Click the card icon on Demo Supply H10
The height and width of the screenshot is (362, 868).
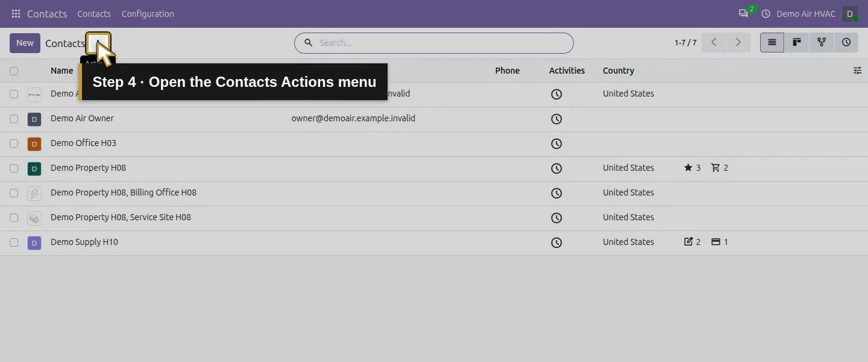point(715,242)
